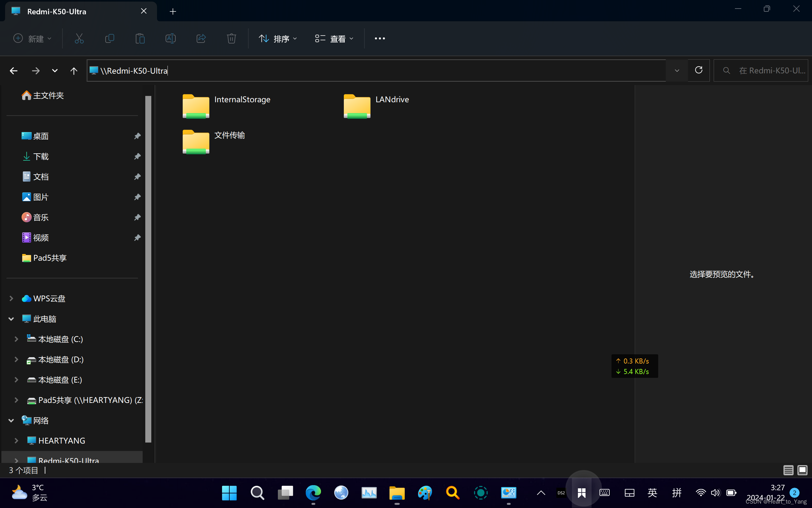Open the 排序 (Sort) dropdown
812x508 pixels.
click(x=278, y=39)
